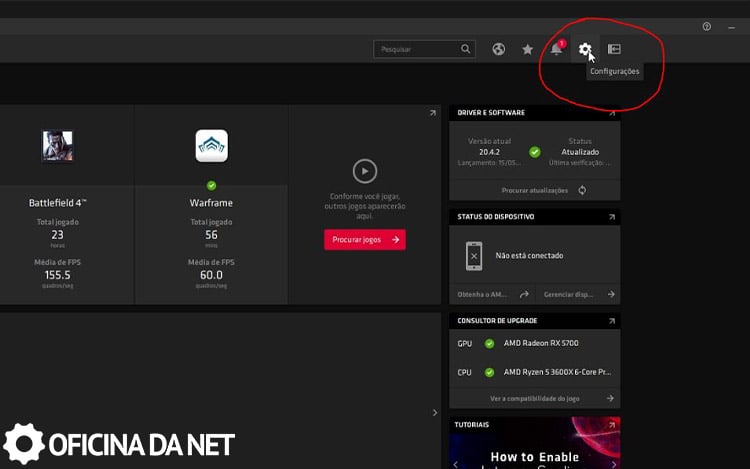
Task: Click the favorites star icon
Action: pos(527,49)
